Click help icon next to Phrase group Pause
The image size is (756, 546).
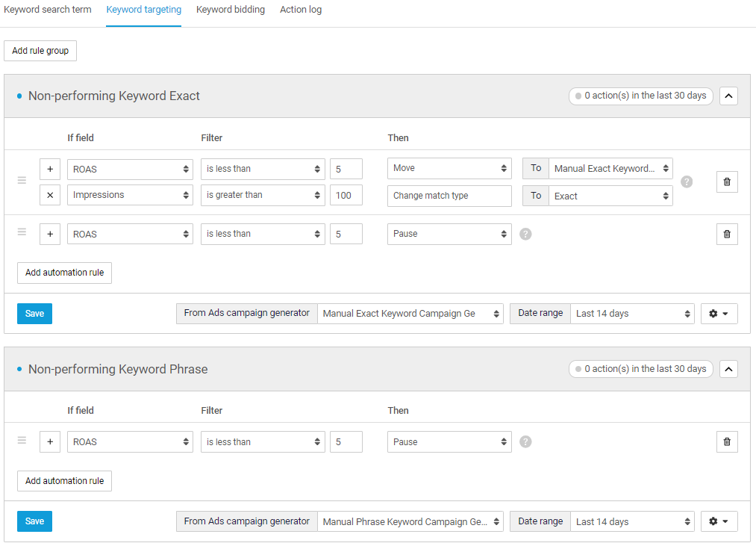(x=525, y=441)
